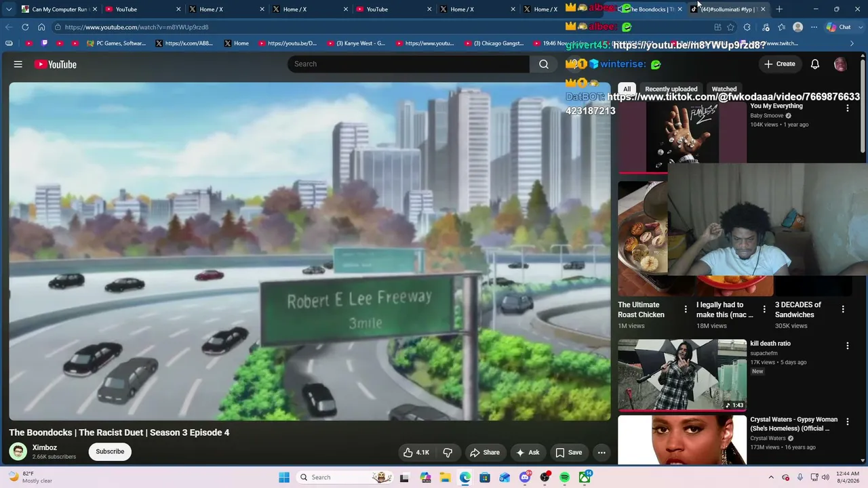Open the browser profile icon

(798, 27)
